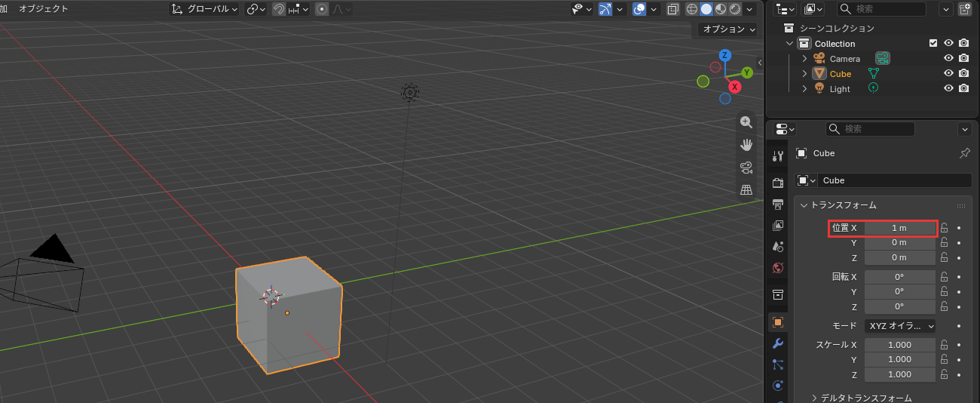Click the スケール X value field
Viewport: 980px width, 403px height.
point(899,344)
